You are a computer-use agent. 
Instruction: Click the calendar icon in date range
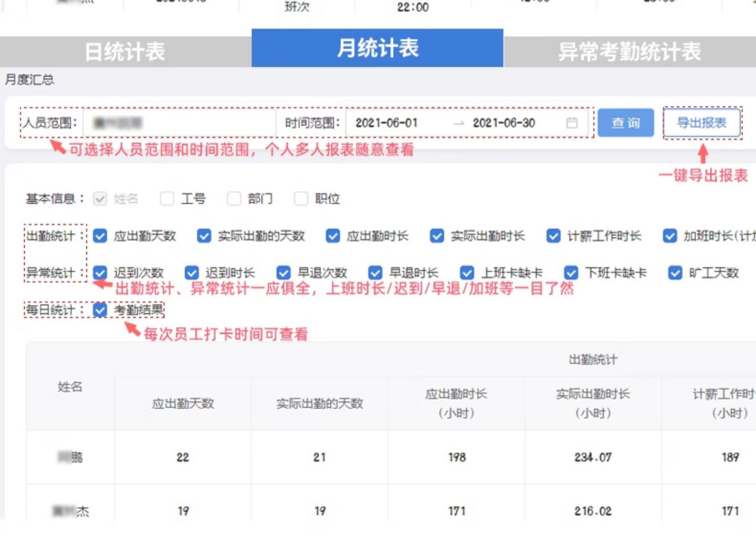click(572, 123)
